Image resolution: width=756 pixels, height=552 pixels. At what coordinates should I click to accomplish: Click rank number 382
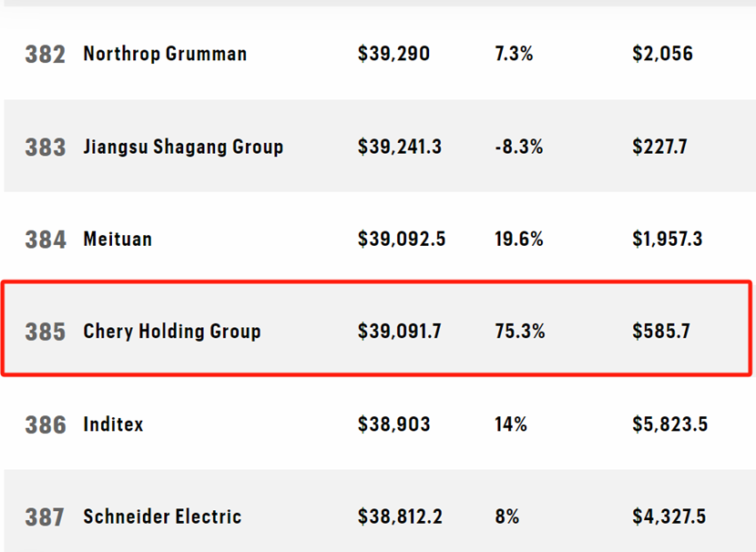(45, 55)
